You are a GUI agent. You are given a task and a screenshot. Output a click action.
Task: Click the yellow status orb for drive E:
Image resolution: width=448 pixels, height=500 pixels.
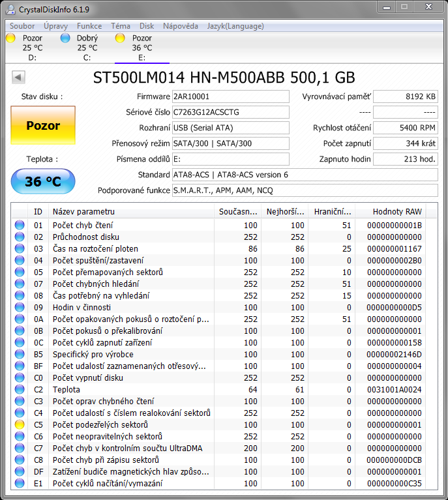click(120, 38)
